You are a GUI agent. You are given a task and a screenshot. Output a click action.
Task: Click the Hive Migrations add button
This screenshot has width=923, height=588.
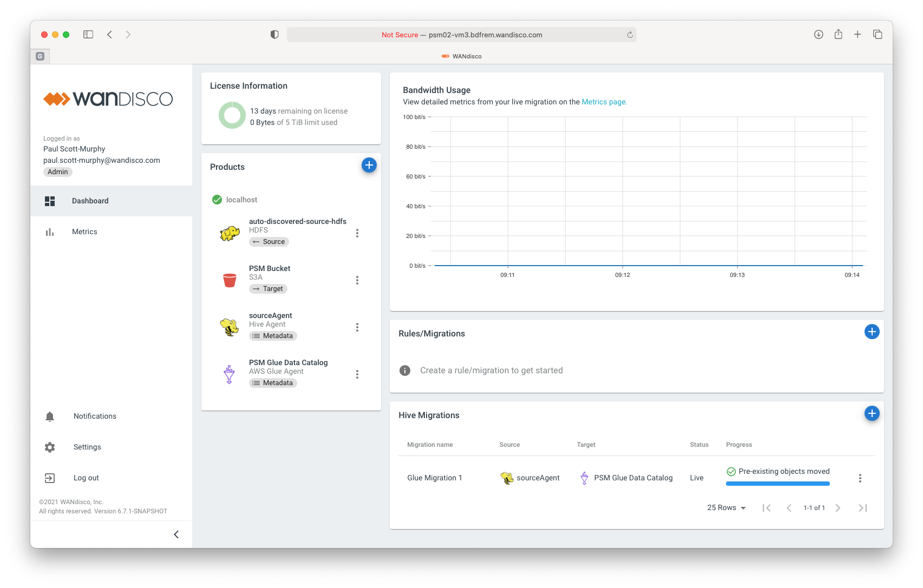(x=872, y=413)
